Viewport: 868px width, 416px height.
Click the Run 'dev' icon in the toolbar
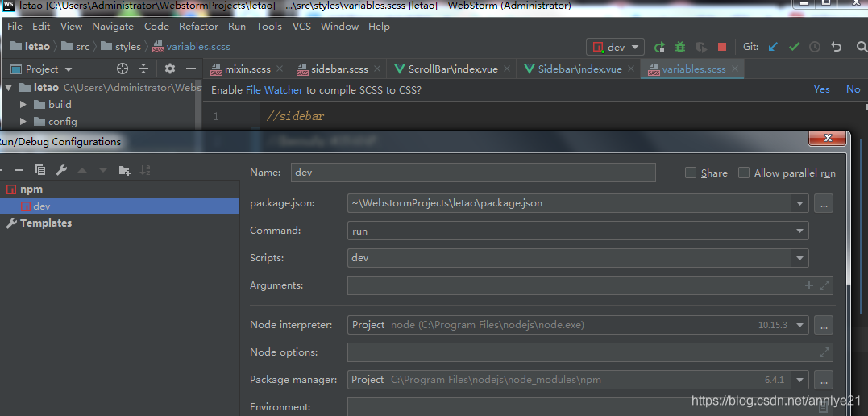(658, 47)
